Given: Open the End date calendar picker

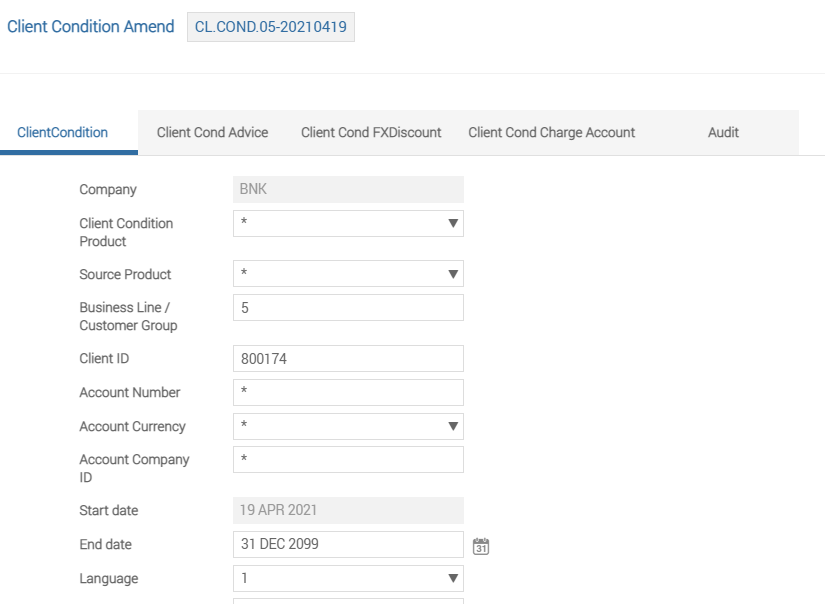Looking at the screenshot, I should coord(481,546).
